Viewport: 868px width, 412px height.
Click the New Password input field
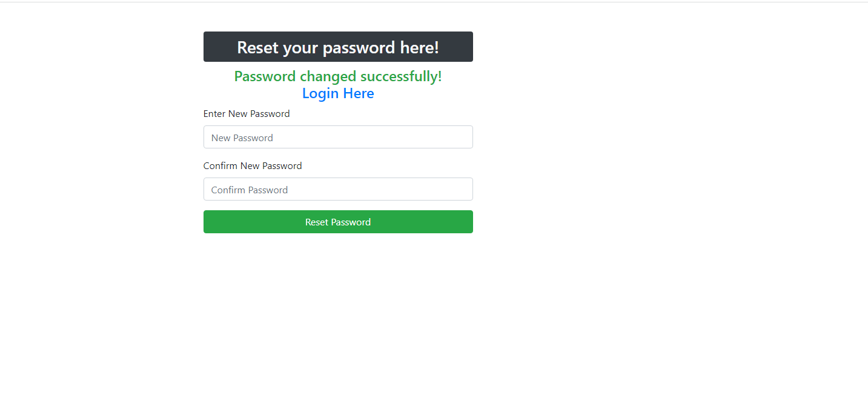pyautogui.click(x=337, y=137)
